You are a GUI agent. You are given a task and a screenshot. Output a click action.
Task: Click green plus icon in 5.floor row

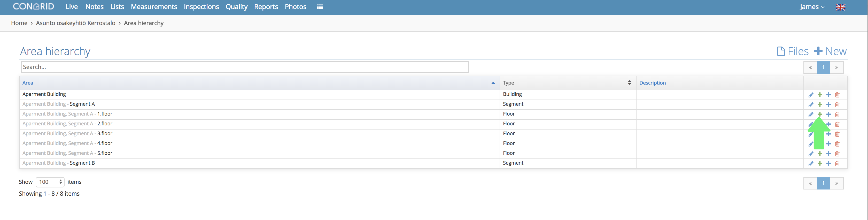[x=820, y=154]
